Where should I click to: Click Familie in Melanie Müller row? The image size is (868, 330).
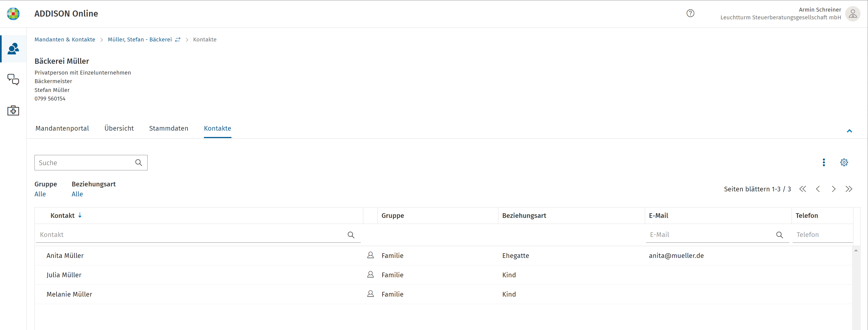pos(392,294)
